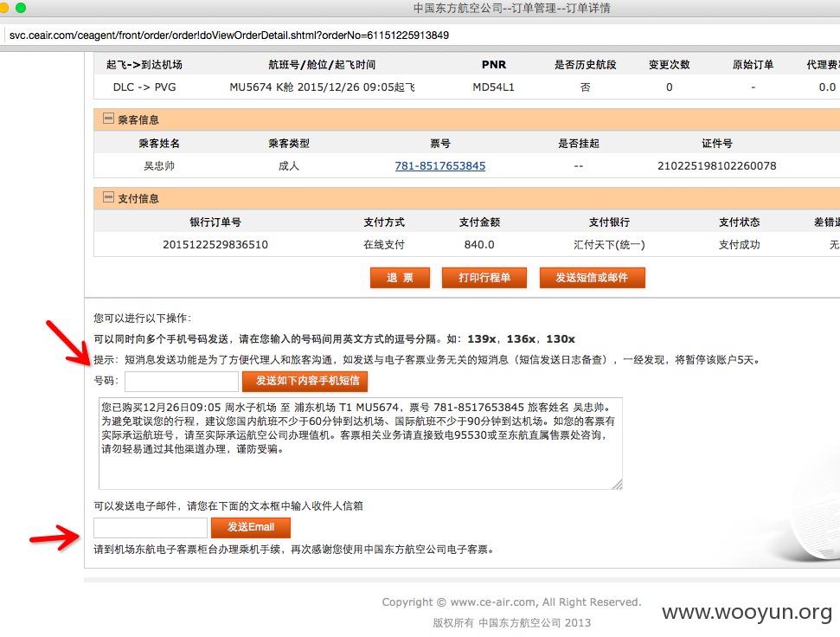
Task: Select payment bank 汇付天下(统一)
Action: pos(609,245)
